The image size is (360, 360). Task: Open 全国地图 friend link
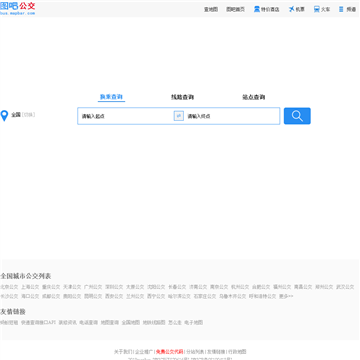pos(131,322)
